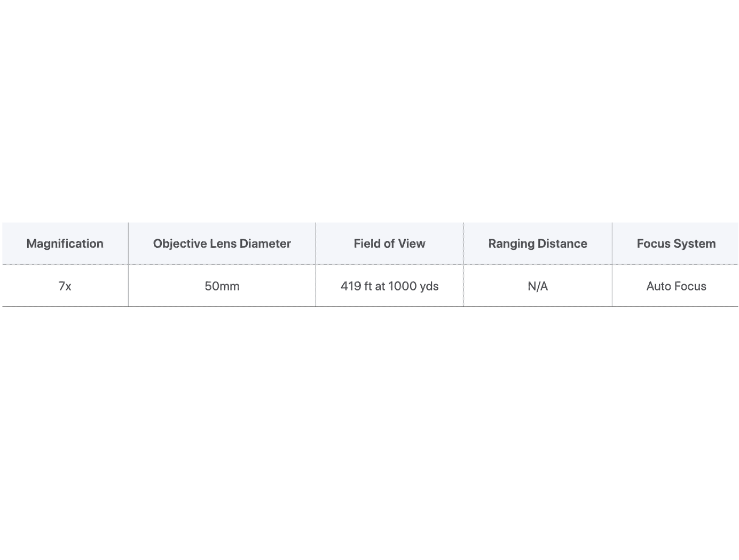The width and height of the screenshot is (739, 560).
Task: Click the word System in the header
Action: (695, 243)
